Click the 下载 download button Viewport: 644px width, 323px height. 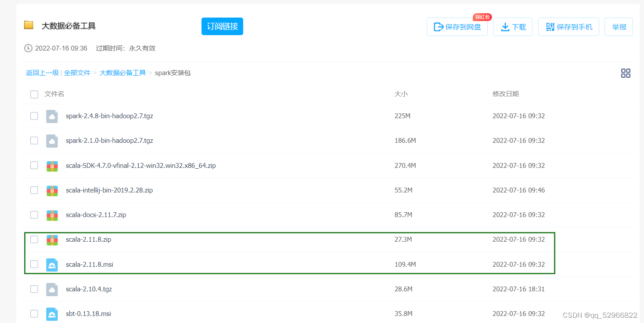tap(513, 27)
